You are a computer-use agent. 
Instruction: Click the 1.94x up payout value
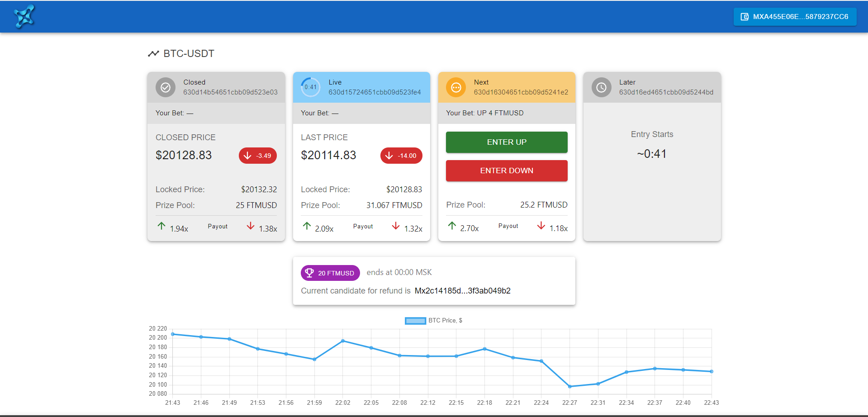pyautogui.click(x=179, y=229)
